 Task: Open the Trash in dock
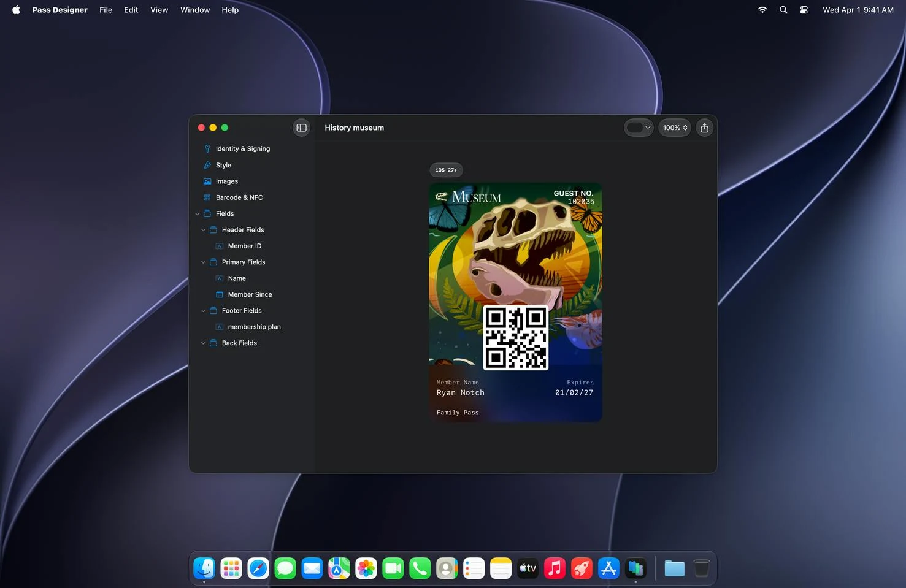click(x=702, y=568)
